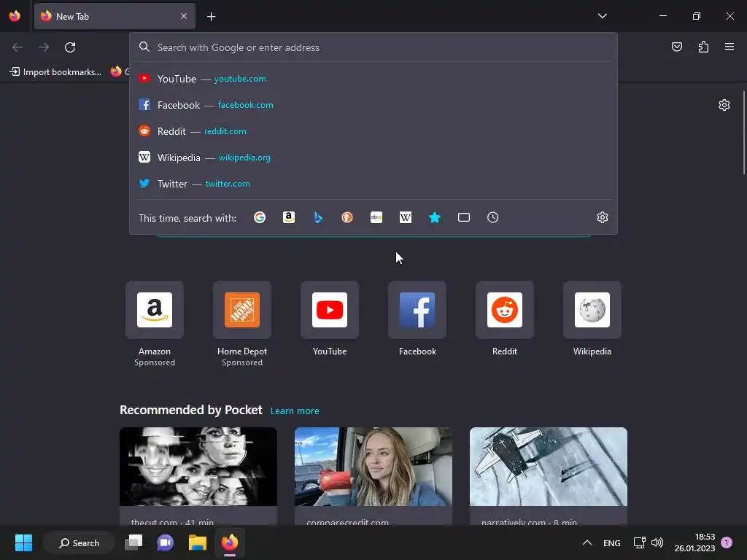This screenshot has height=560, width=747.
Task: Show hidden tray icons chevron
Action: (587, 542)
